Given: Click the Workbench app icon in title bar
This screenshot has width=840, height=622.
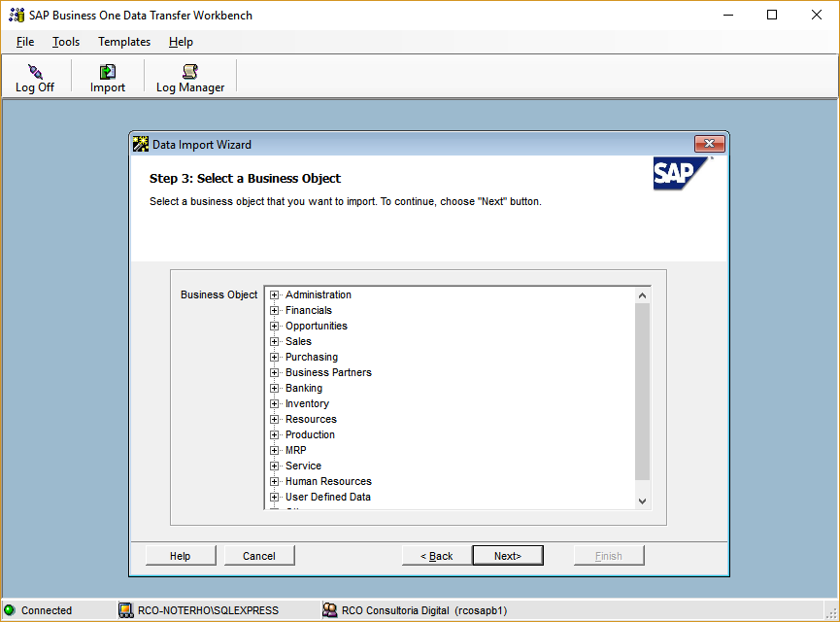Looking at the screenshot, I should pyautogui.click(x=17, y=15).
